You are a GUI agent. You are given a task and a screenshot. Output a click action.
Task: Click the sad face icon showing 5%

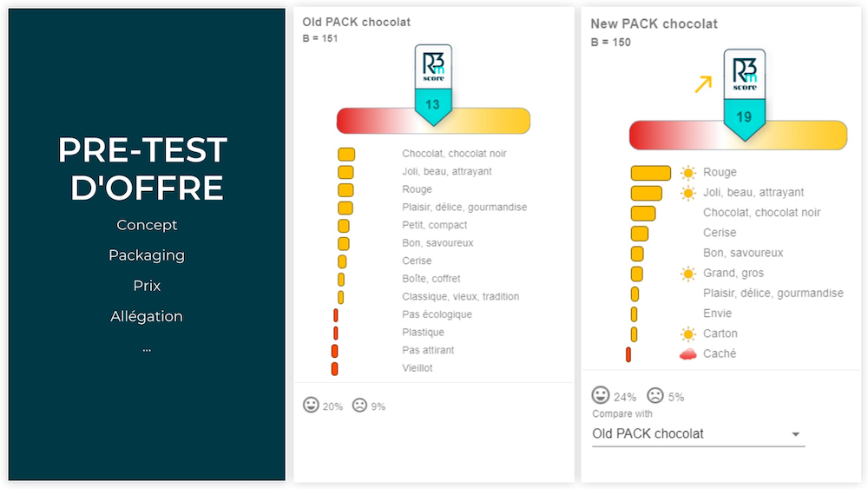(x=655, y=395)
